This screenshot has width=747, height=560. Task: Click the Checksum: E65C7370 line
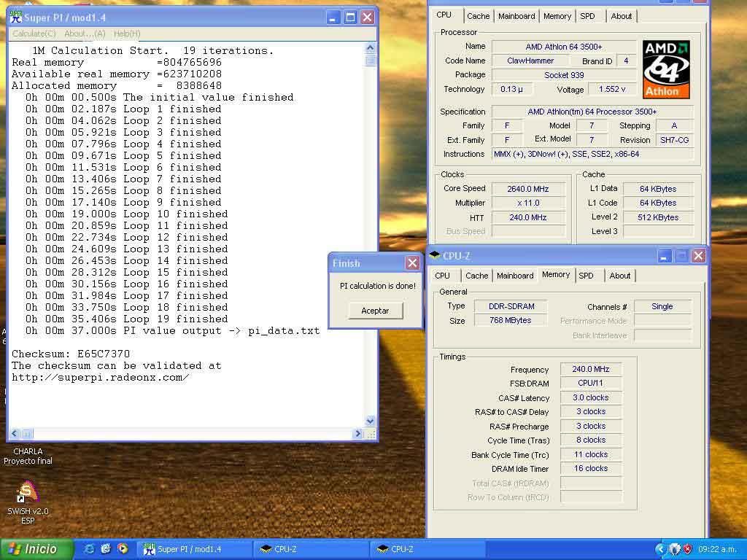click(71, 354)
